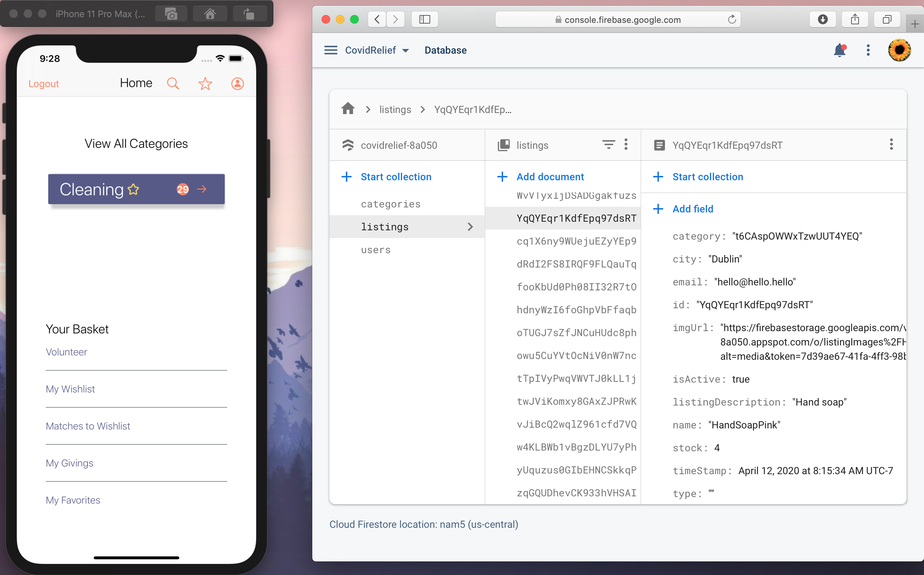Click the simulator screenshot camera icon
The image size is (924, 575).
pyautogui.click(x=172, y=14)
